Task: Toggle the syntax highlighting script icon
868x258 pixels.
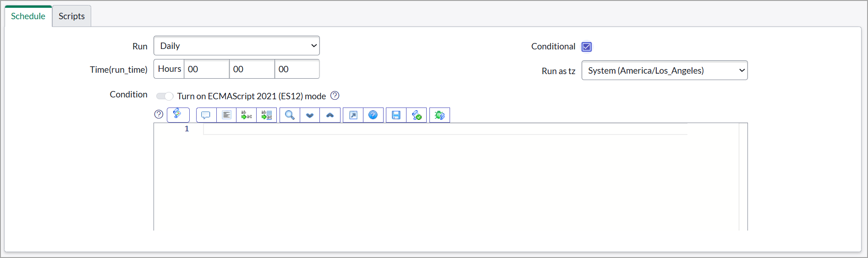Action: pyautogui.click(x=178, y=115)
